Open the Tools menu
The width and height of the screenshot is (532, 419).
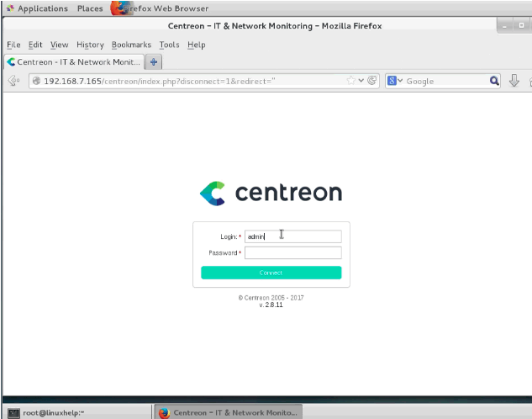pos(169,45)
